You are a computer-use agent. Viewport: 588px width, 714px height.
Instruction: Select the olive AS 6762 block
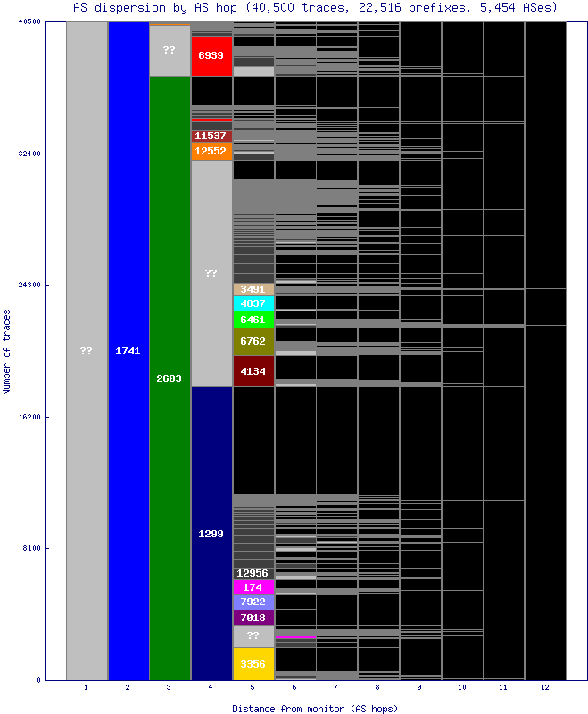coord(253,341)
